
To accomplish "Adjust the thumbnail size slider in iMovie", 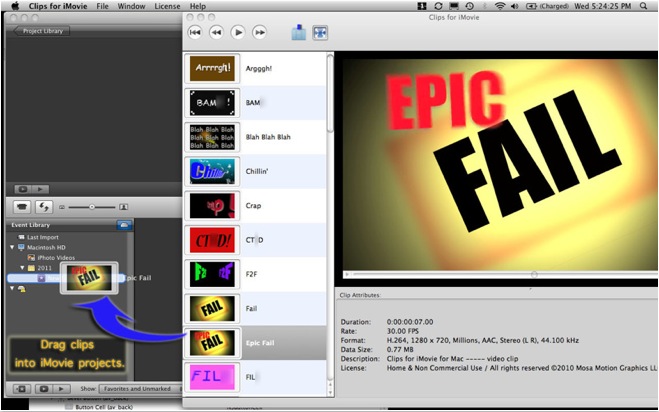I will click(x=92, y=207).
